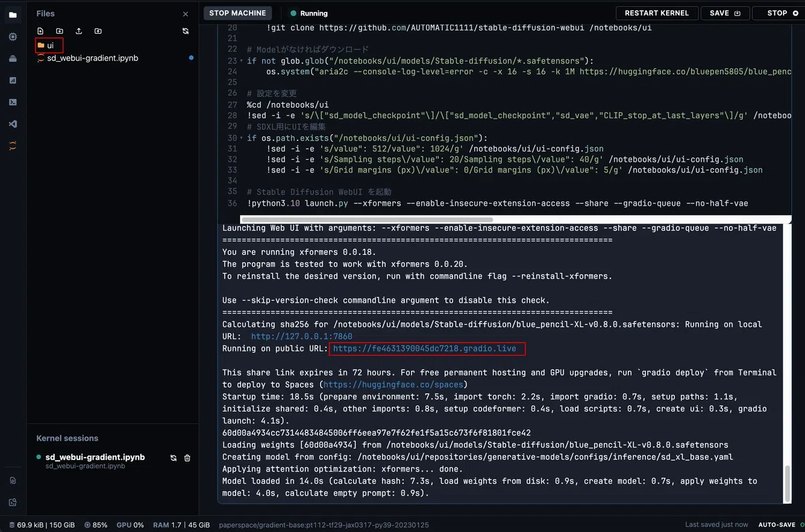Open the Machine chip sidebar icon
805x532 pixels.
13,37
